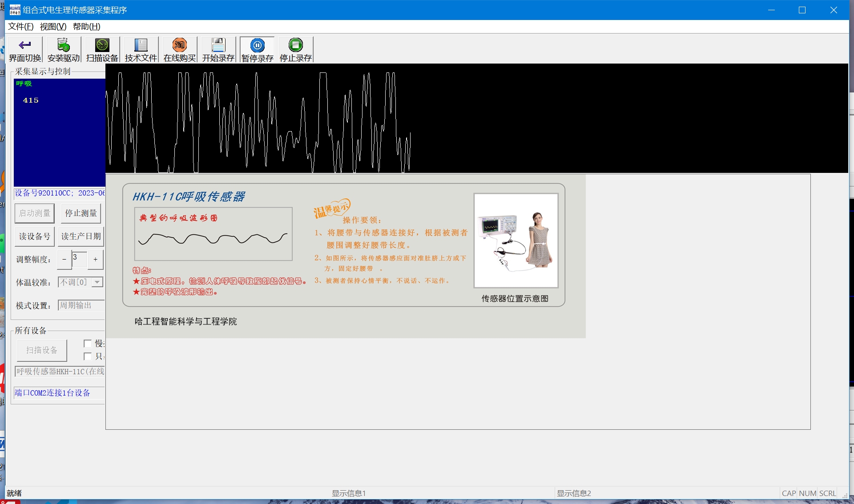This screenshot has height=504, width=854.
Task: Click the 安装驱动 toolbar icon
Action: point(64,45)
